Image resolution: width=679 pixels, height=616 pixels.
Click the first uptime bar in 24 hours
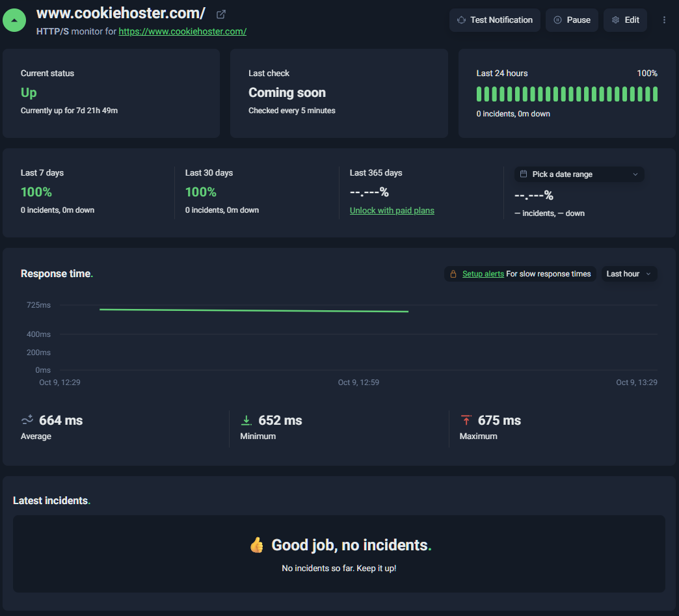479,94
